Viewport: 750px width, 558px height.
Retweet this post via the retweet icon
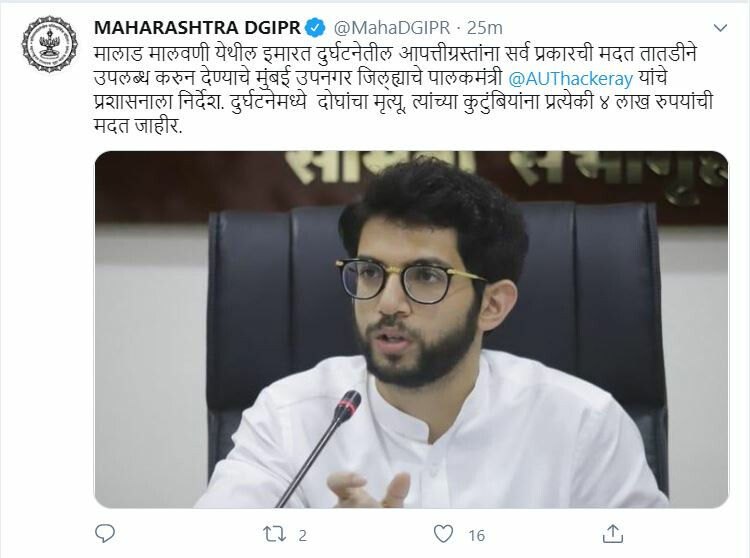[x=274, y=534]
